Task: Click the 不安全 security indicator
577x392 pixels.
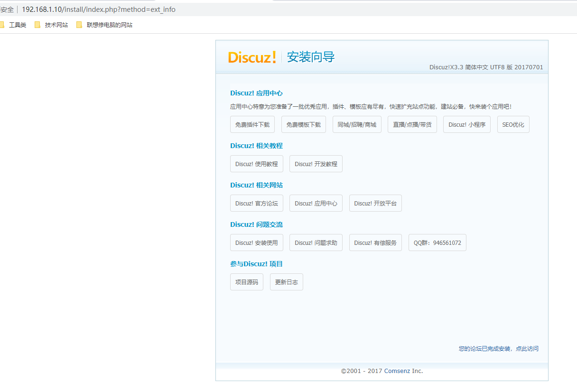Action: 7,9
